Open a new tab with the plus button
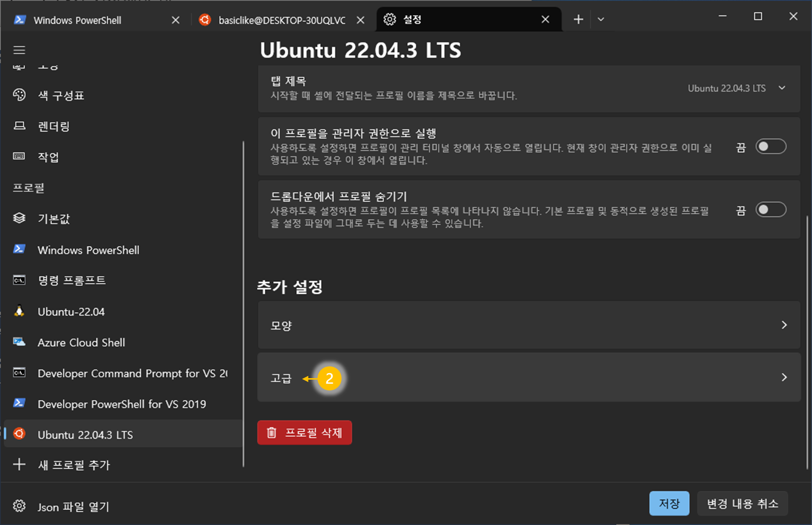This screenshot has width=812, height=525. 578,19
